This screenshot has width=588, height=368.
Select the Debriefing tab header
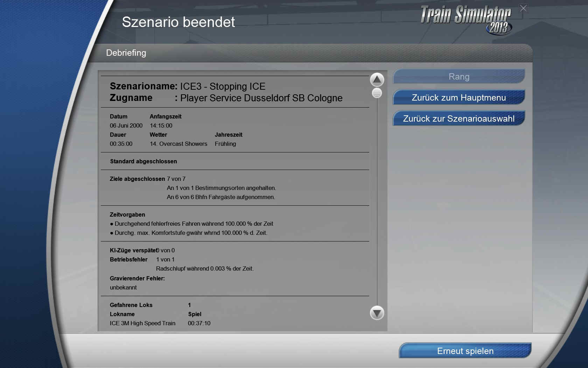click(x=126, y=53)
